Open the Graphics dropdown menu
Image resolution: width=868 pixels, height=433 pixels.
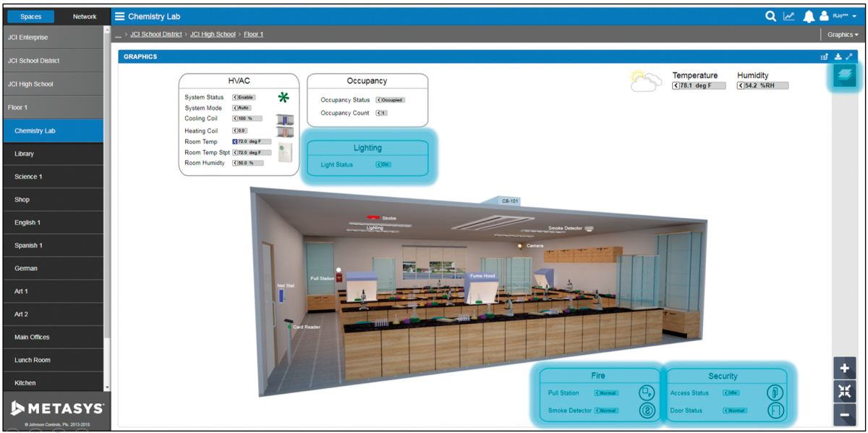click(843, 35)
